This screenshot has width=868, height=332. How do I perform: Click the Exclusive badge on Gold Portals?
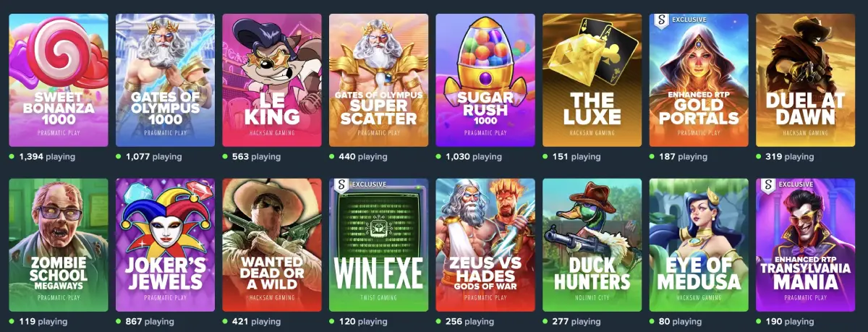(681, 20)
